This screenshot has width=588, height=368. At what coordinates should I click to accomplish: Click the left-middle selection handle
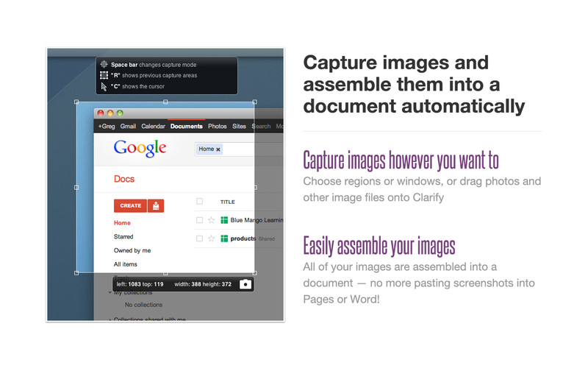(76, 188)
